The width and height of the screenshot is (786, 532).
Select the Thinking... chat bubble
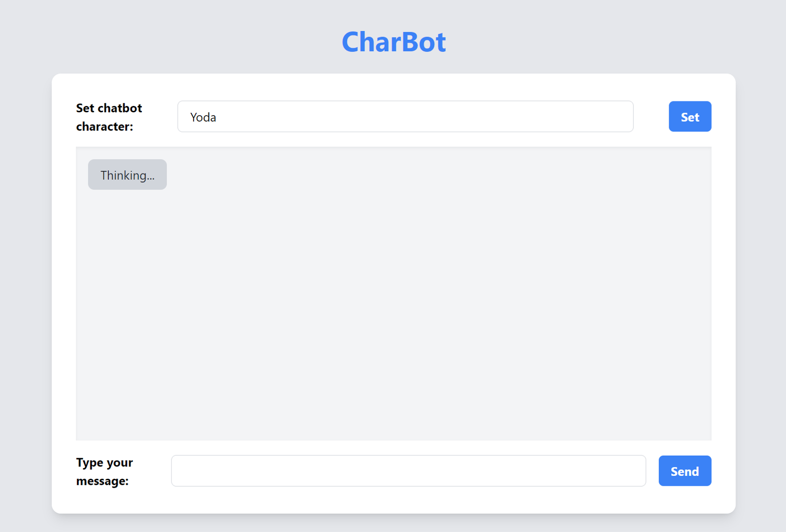[127, 175]
